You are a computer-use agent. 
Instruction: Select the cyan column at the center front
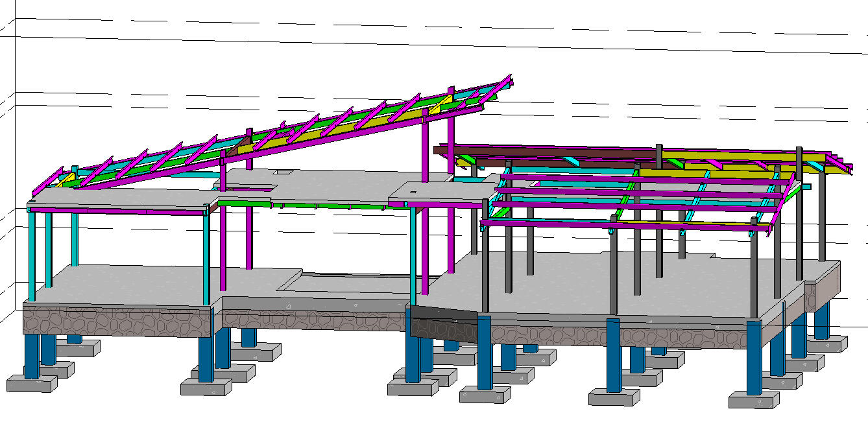pyautogui.click(x=413, y=259)
